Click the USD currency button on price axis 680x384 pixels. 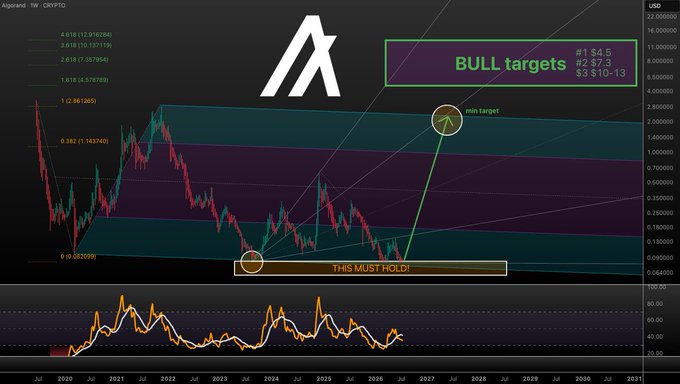pos(654,6)
